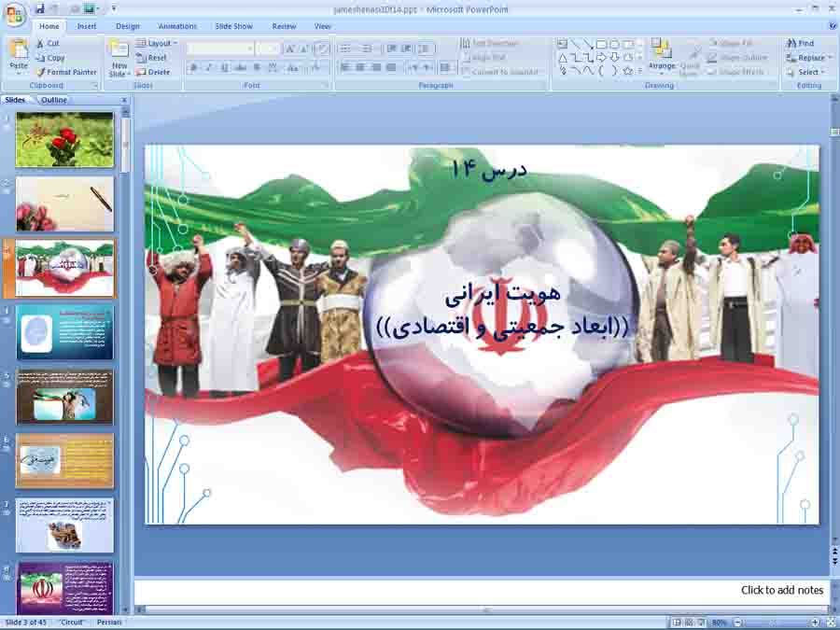Viewport: 840px width, 630px height.
Task: Customize the Quick Access Toolbar dropdown
Action: click(114, 8)
